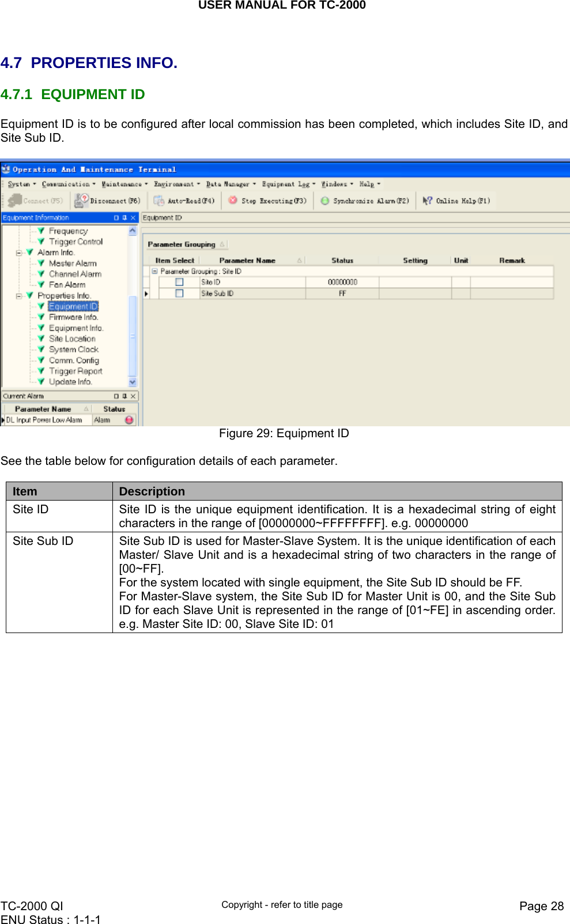Click the equipment tree scrollbar thumb
The height and width of the screenshot is (924, 570).
pos(133,336)
